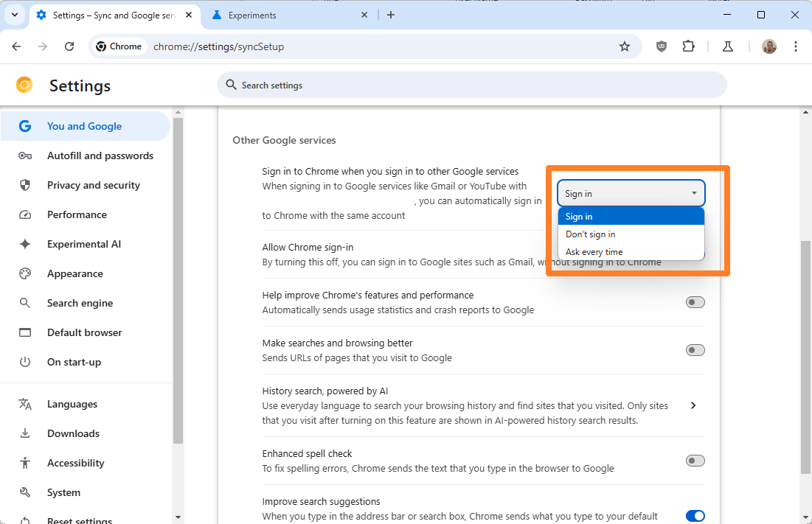Open the tab search dropdown arrow
This screenshot has width=812, height=524.
[15, 15]
